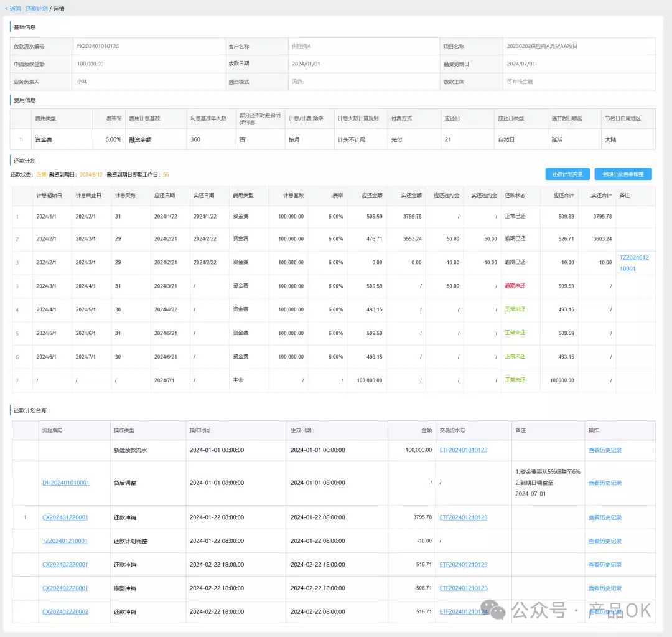Open transaction number ETF202401010123
The width and height of the screenshot is (672, 637).
pyautogui.click(x=463, y=450)
